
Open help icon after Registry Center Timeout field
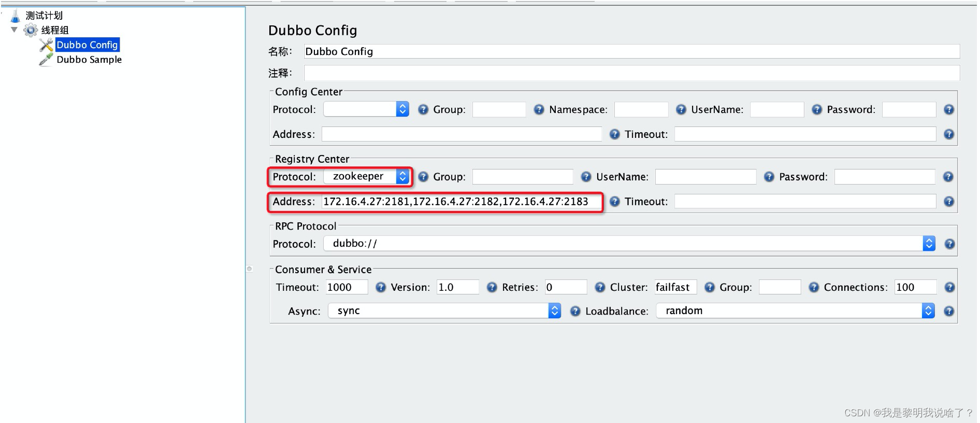949,202
